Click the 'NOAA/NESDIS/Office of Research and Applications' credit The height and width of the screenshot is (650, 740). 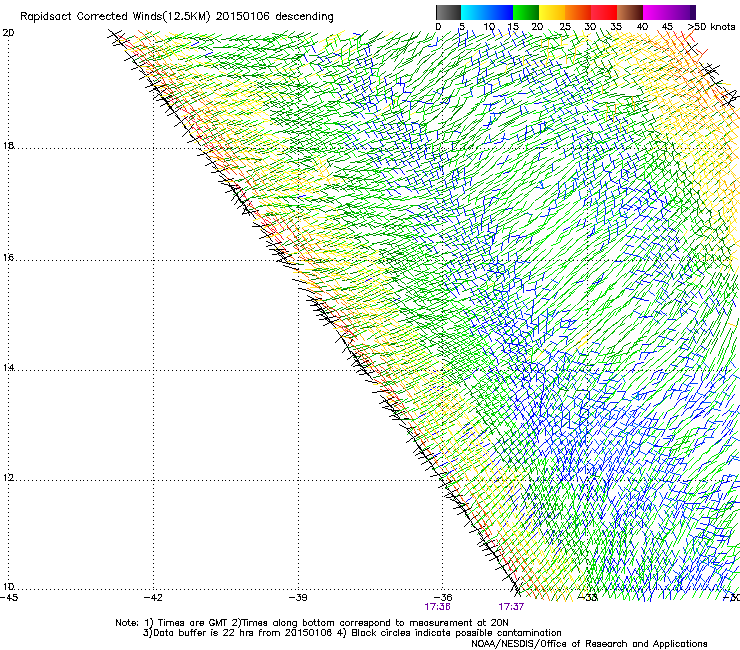589,643
